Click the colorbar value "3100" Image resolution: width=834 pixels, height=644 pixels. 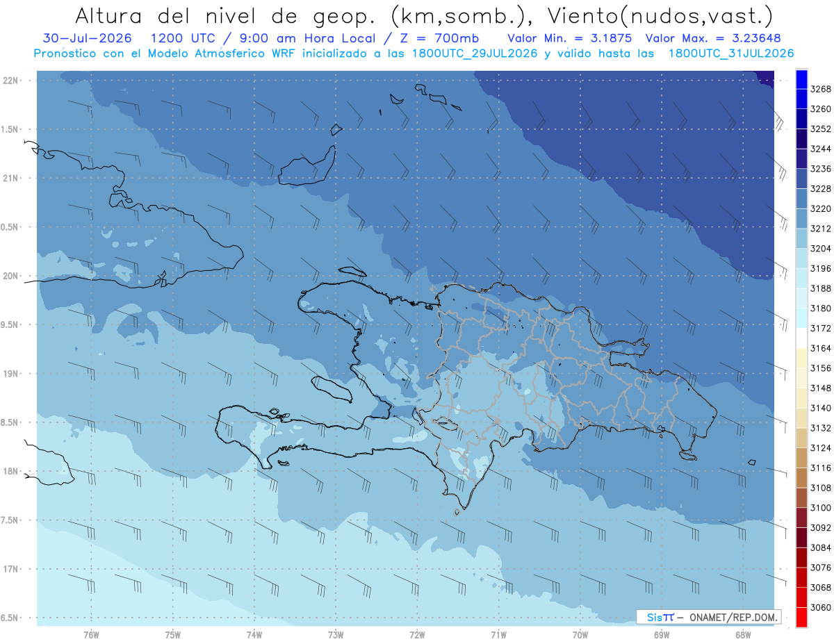pyautogui.click(x=821, y=508)
